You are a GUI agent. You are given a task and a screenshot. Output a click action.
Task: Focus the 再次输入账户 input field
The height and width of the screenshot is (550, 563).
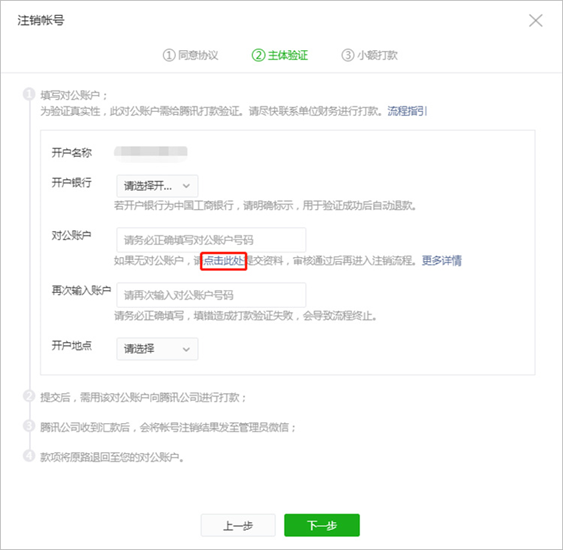coord(211,295)
